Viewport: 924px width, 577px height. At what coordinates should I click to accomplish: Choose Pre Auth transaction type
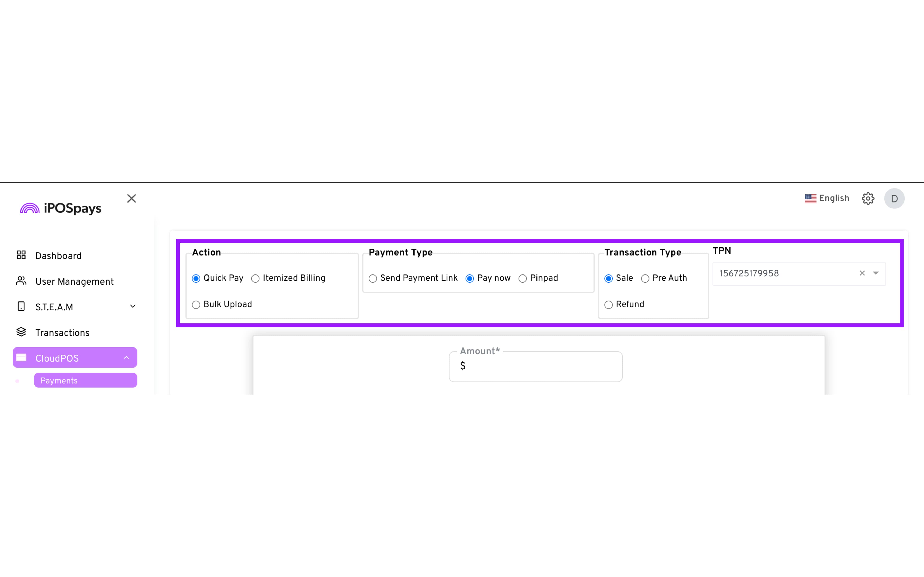(x=645, y=279)
